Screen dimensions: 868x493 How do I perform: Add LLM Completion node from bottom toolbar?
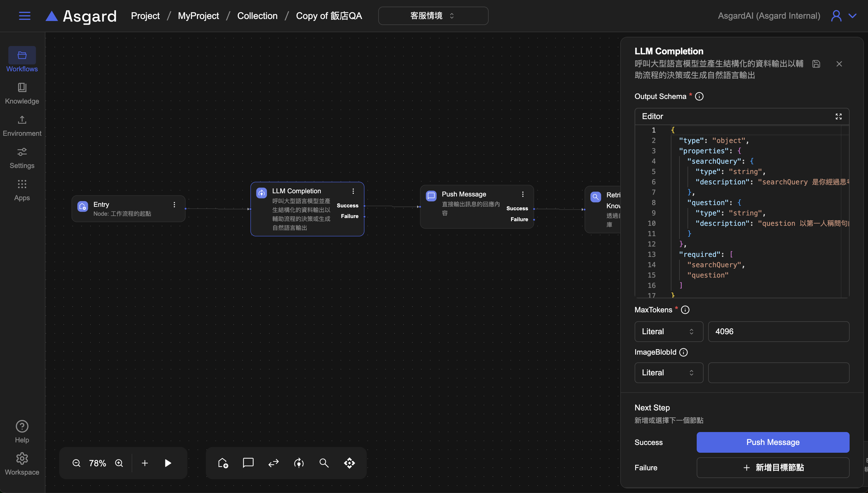tap(299, 463)
